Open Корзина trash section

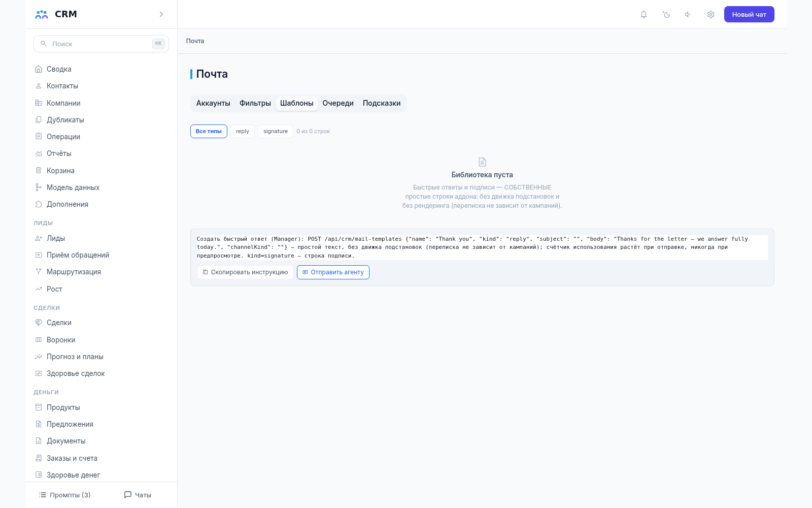click(x=101, y=171)
